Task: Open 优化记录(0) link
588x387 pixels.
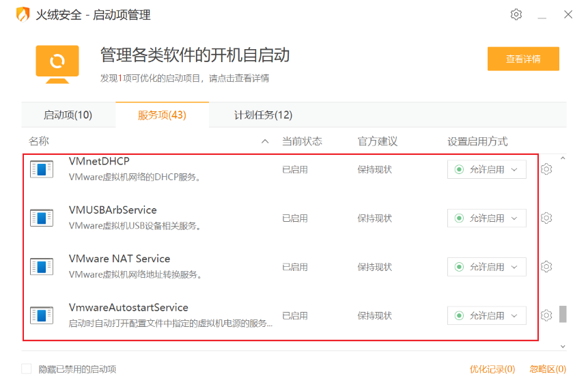Action: tap(492, 369)
